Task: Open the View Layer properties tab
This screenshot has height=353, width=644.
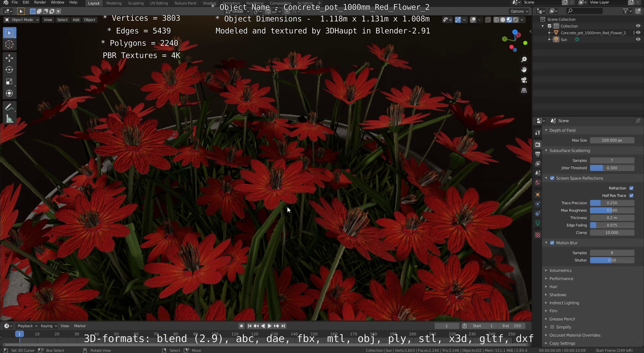Action: 538,164
